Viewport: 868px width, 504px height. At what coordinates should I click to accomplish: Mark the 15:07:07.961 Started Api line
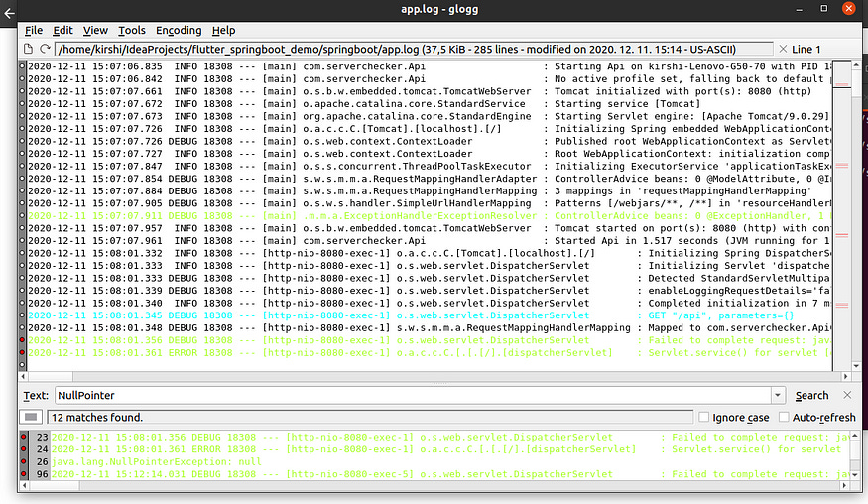click(x=22, y=241)
